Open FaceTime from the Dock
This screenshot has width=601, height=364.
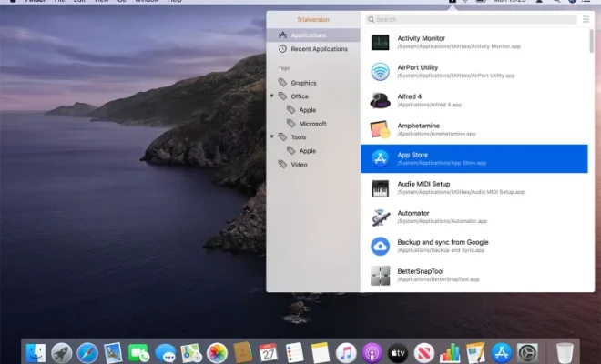[x=139, y=353]
